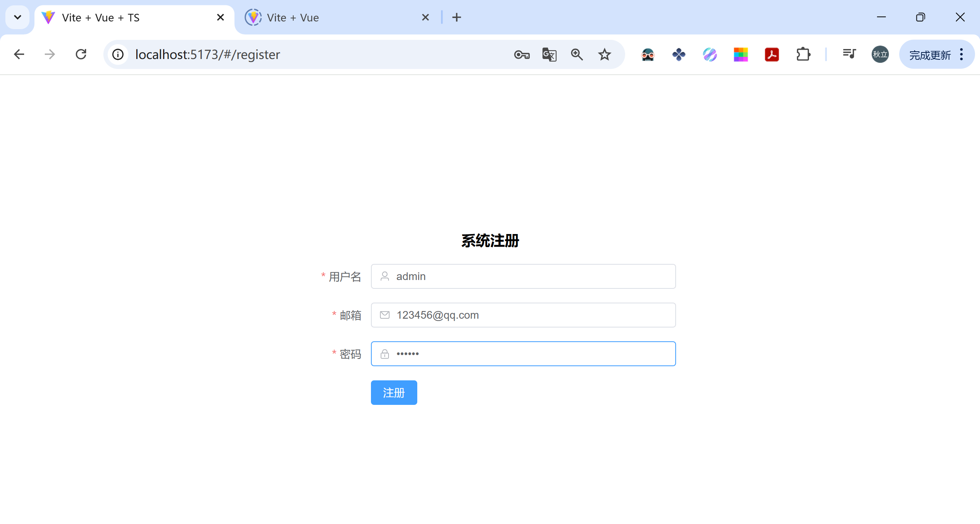Viewport: 980px width, 524px height.
Task: Open the 秋立 profile avatar
Action: [880, 54]
